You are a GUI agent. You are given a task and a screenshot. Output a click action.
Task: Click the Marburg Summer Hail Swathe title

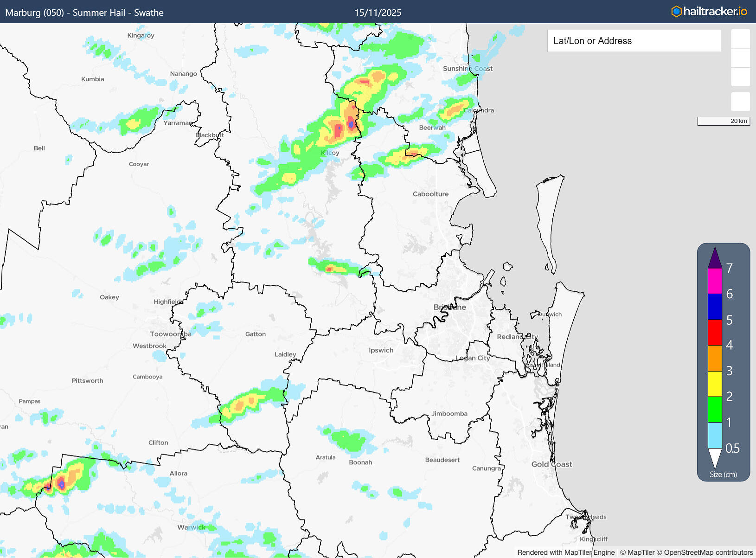[x=84, y=13]
